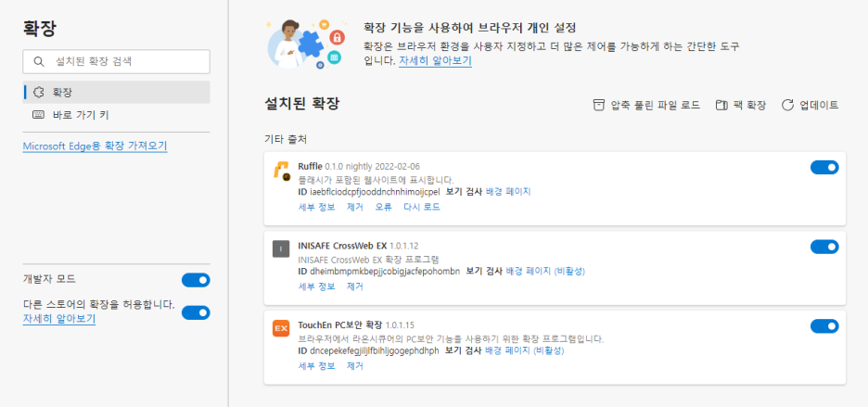Click the Ruffle 0.1.0 nightly title text
The width and height of the screenshot is (868, 407).
(x=359, y=166)
